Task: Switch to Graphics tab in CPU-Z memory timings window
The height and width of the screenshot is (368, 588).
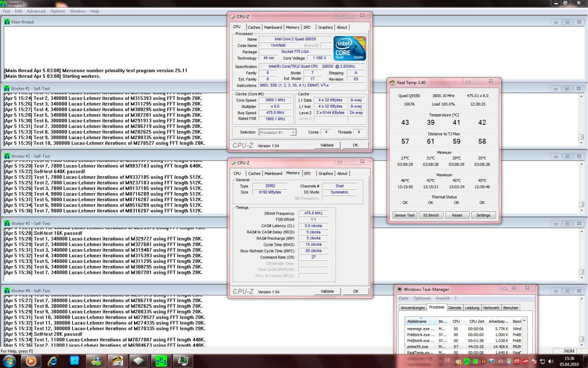Action: tap(325, 174)
